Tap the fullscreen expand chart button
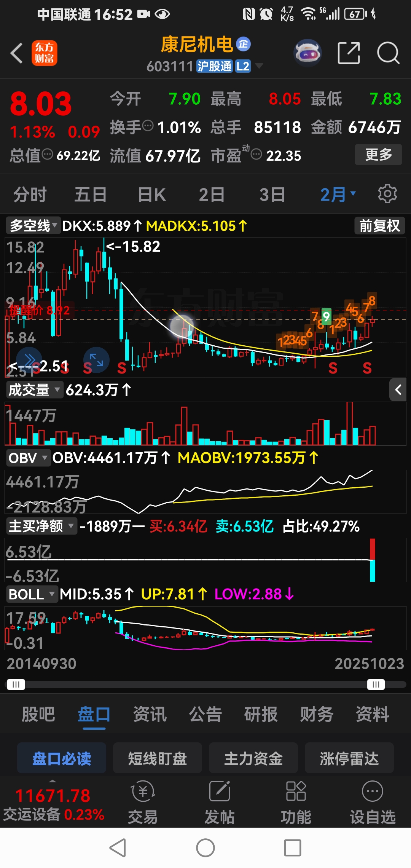This screenshot has height=868, width=411. (x=96, y=360)
